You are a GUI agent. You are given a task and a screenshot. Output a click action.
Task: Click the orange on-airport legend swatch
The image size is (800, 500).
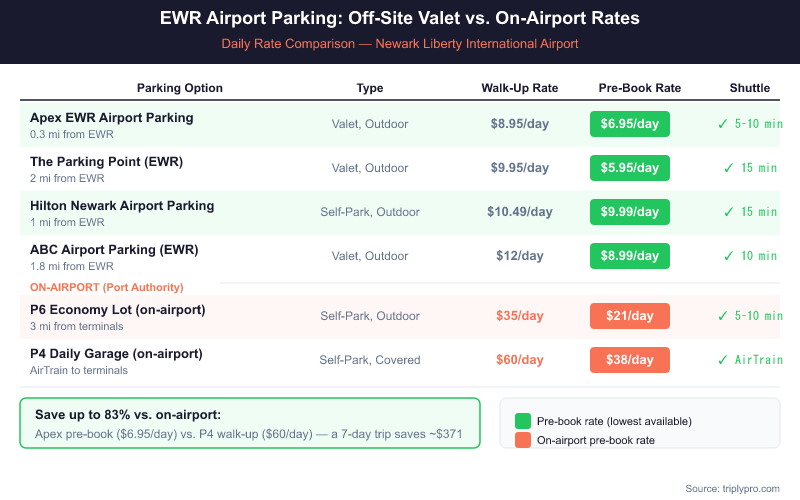coord(522,440)
